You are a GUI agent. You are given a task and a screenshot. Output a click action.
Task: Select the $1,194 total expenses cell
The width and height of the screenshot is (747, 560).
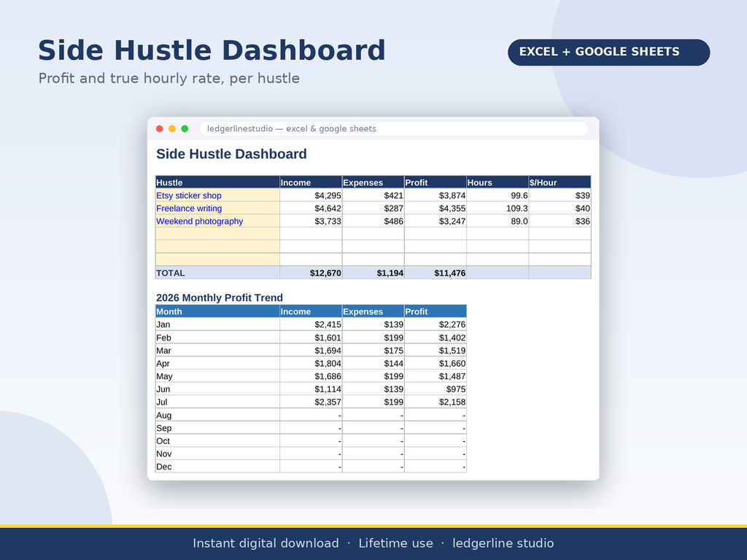373,273
